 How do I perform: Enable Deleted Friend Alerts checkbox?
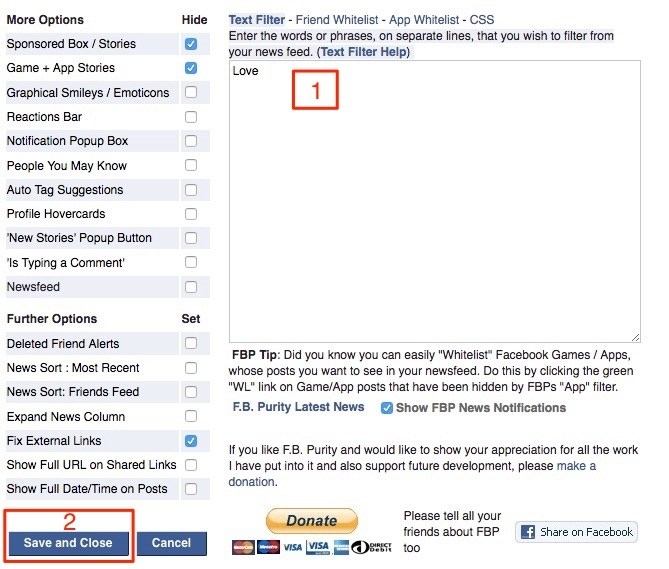[191, 343]
